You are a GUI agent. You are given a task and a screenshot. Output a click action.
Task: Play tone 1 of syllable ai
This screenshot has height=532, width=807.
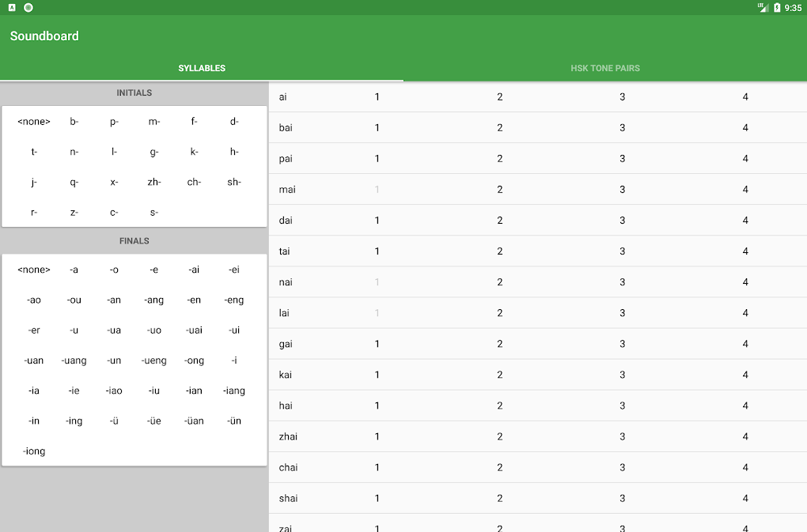click(x=377, y=96)
